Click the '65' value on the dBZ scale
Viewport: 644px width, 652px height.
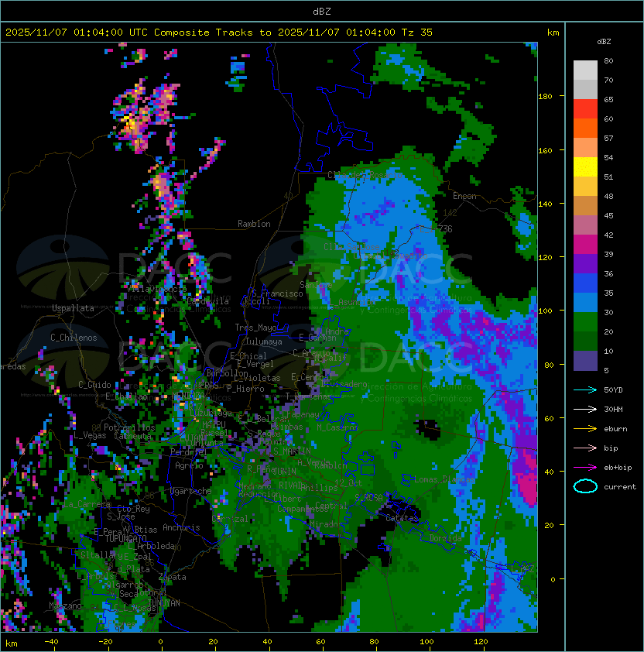click(x=608, y=99)
